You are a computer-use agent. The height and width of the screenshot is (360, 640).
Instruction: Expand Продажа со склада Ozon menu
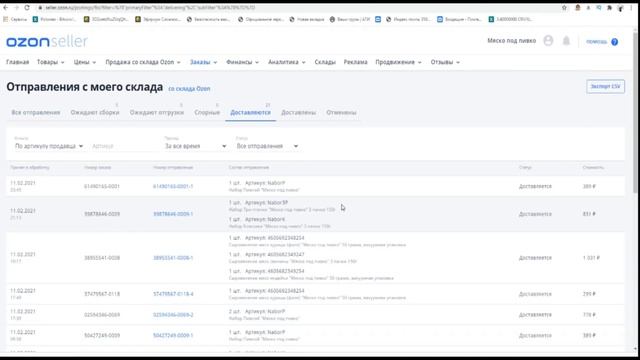pyautogui.click(x=143, y=62)
